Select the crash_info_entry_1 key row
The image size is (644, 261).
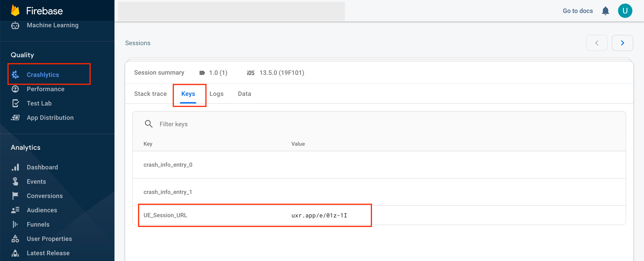pyautogui.click(x=379, y=192)
